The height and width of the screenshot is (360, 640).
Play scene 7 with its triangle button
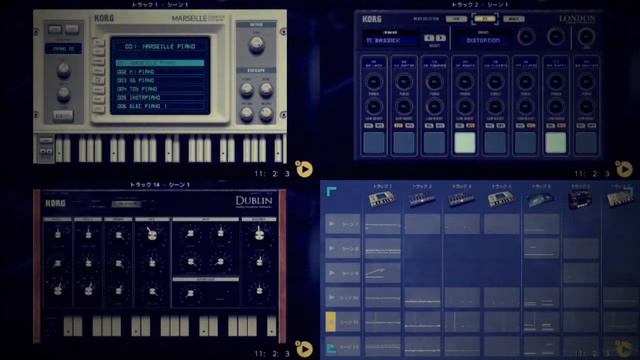pyautogui.click(x=332, y=224)
